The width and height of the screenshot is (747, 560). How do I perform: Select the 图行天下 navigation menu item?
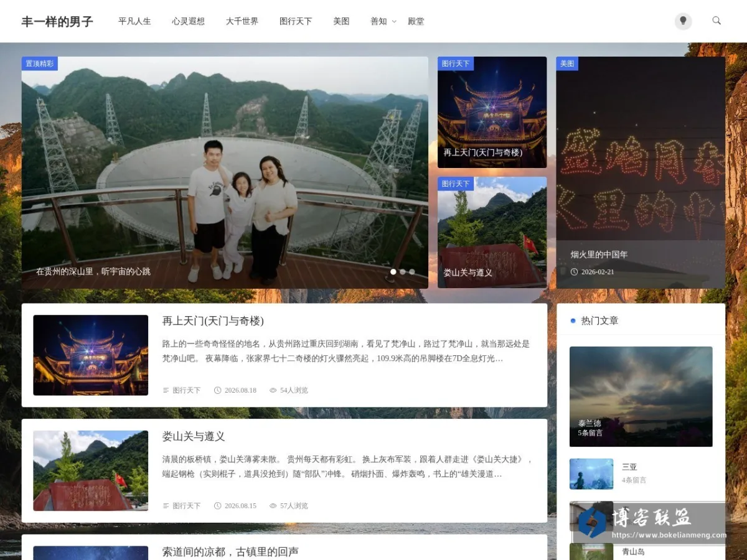click(x=296, y=21)
